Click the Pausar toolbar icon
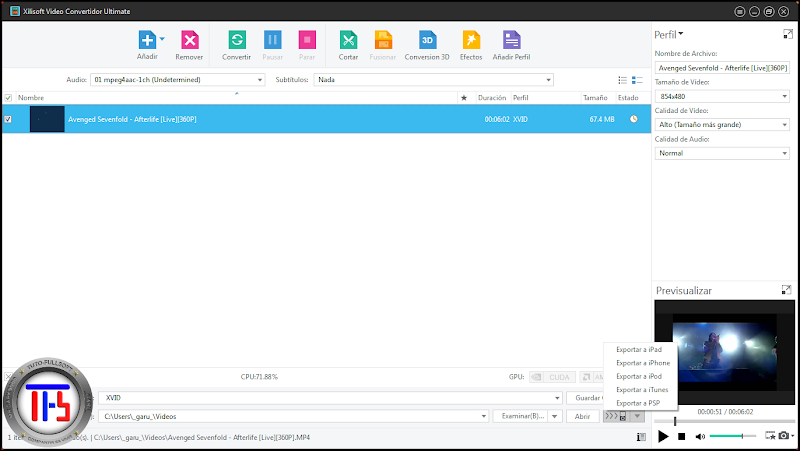The width and height of the screenshot is (800, 451). pyautogui.click(x=272, y=40)
